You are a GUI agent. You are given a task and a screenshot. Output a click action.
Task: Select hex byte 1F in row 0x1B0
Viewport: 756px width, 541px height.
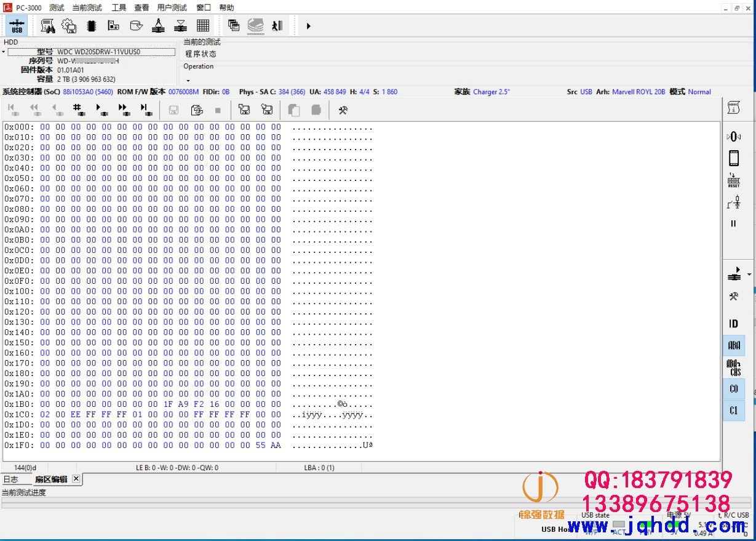(x=168, y=404)
